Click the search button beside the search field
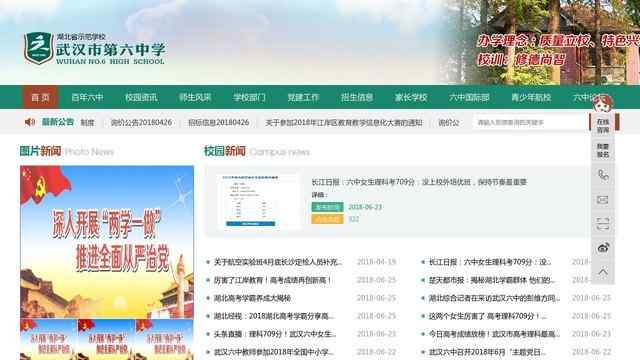640x360 pixels. tap(604, 122)
